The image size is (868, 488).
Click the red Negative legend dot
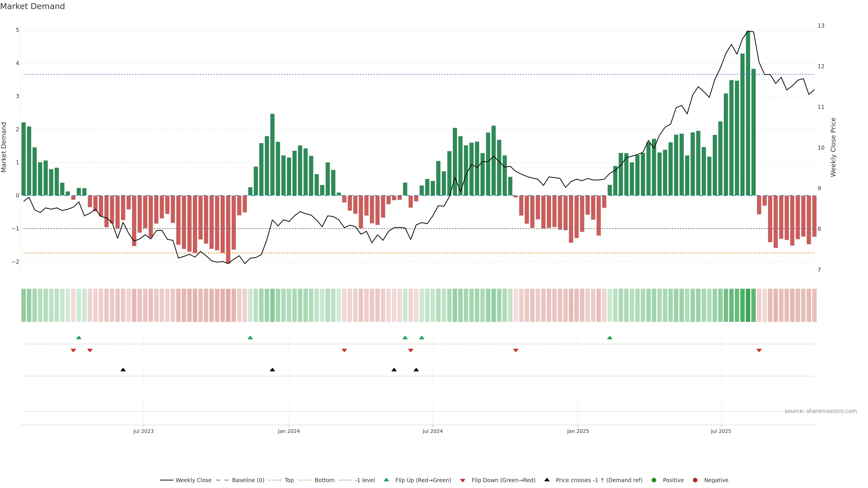point(695,480)
